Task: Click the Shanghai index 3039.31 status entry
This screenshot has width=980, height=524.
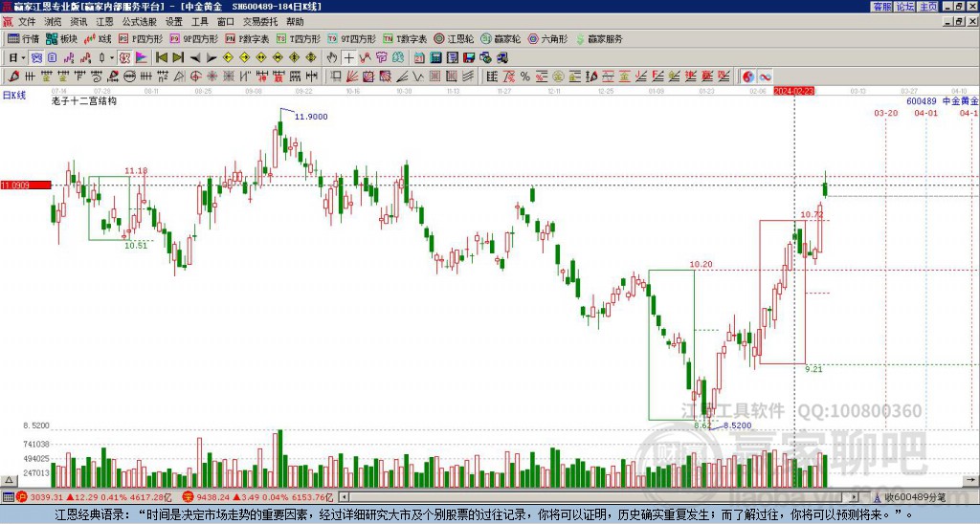Action: (x=94, y=497)
